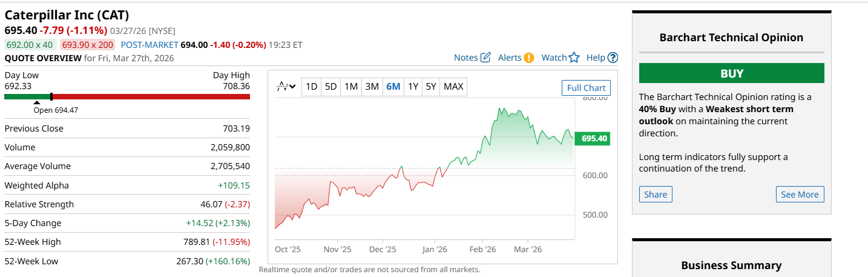
Task: Click the POST-MARKET label link
Action: click(x=150, y=44)
